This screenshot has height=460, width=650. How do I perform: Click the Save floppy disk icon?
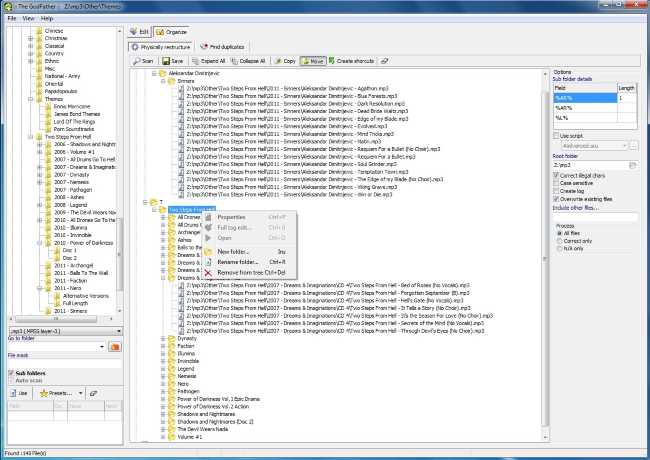172,61
